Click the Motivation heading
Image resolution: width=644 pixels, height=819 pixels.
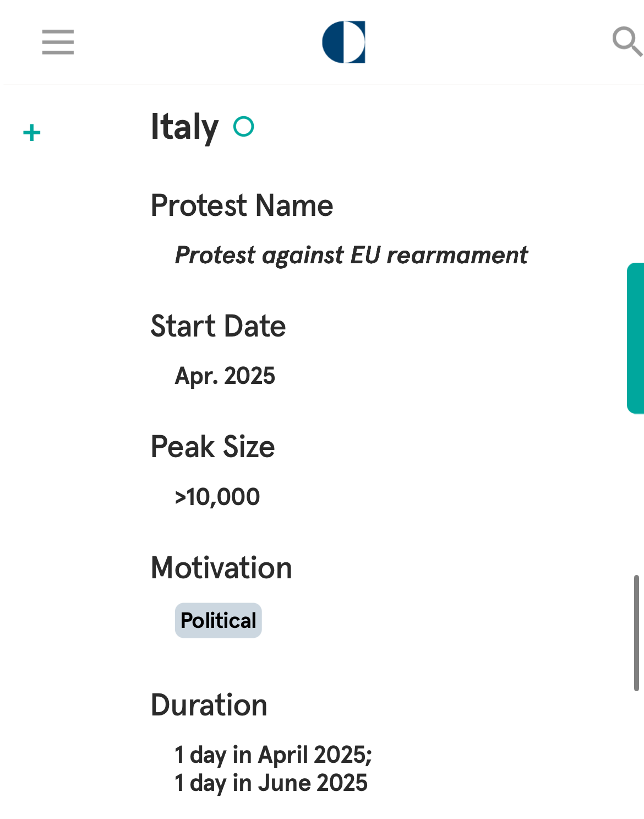tap(222, 568)
